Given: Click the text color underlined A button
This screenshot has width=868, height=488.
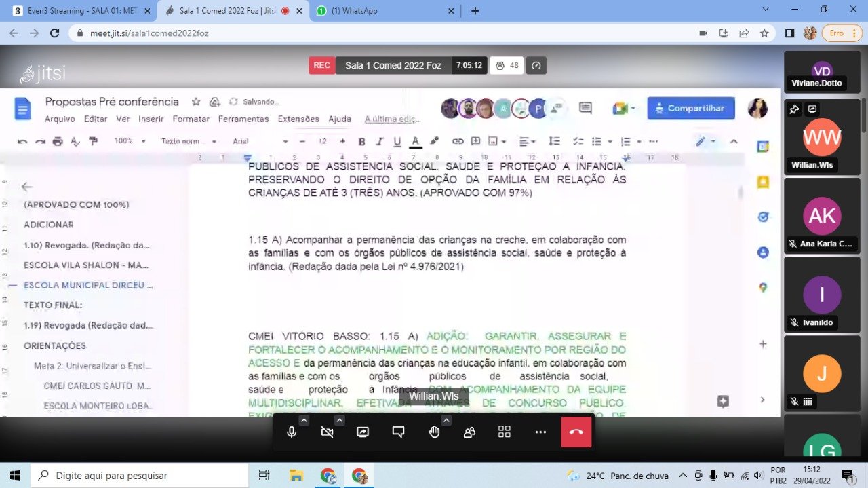Looking at the screenshot, I should point(415,142).
